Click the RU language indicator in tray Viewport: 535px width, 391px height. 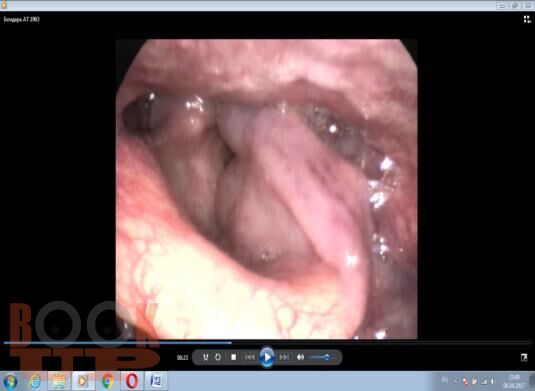(x=445, y=380)
